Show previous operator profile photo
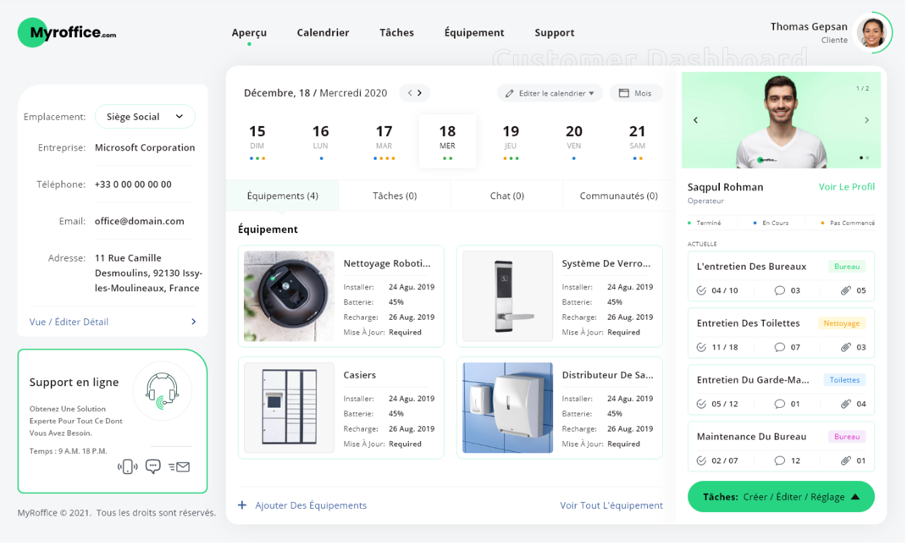 point(695,120)
